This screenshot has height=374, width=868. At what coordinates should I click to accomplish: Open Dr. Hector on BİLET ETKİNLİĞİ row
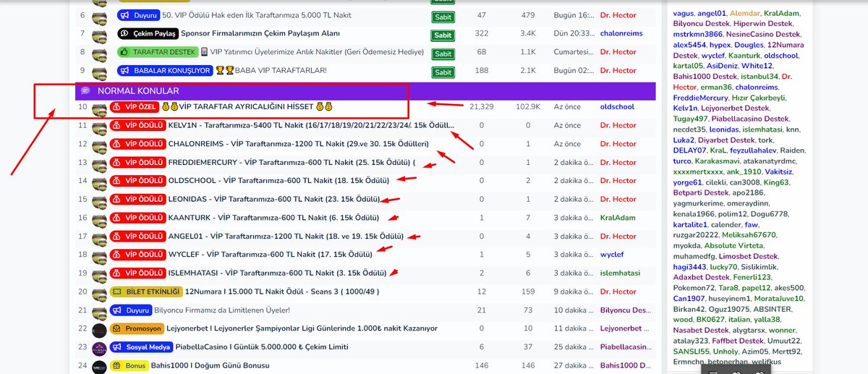coord(618,291)
